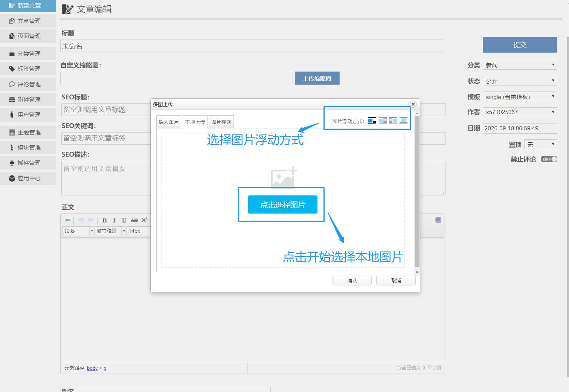The width and height of the screenshot is (569, 392).
Task: Click the image placeholder icon in upload area
Action: click(284, 178)
